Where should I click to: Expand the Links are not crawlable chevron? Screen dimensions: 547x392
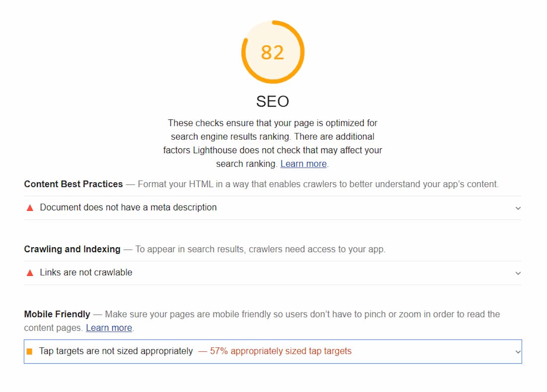[x=518, y=273]
